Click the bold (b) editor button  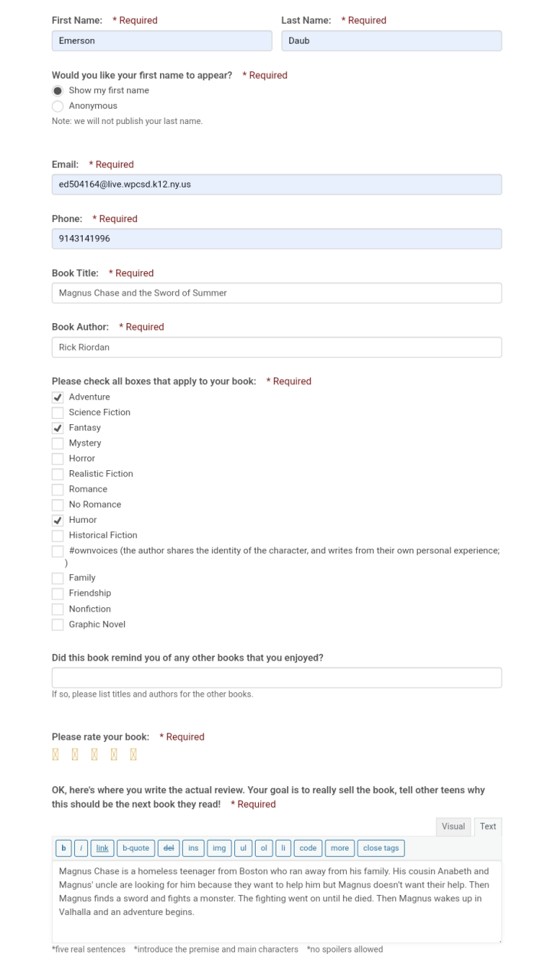64,848
